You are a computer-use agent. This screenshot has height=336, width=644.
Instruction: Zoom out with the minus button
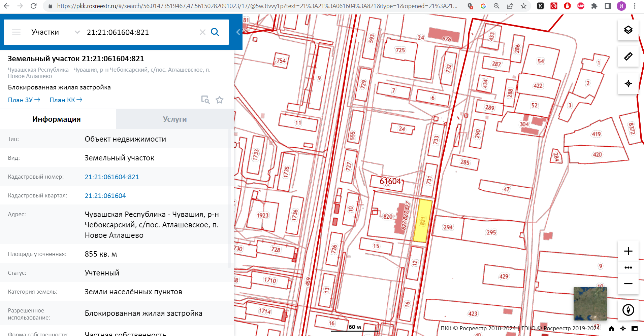(x=628, y=284)
